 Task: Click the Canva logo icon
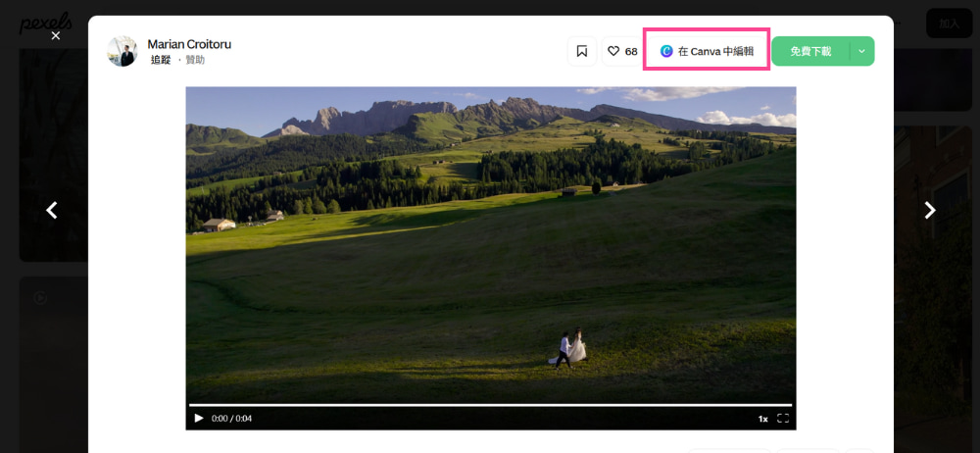click(666, 51)
